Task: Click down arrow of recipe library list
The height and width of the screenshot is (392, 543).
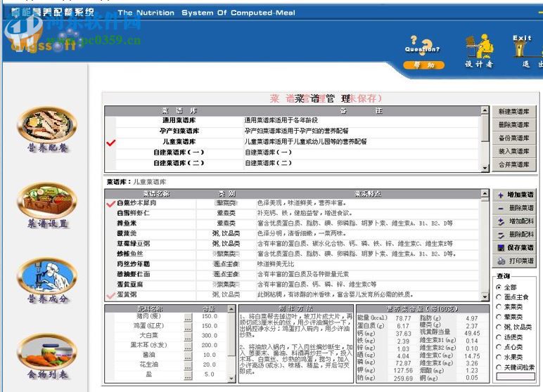Action: click(x=485, y=168)
